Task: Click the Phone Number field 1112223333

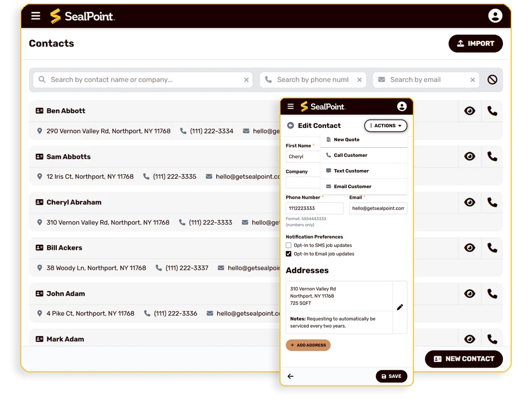Action: pos(314,208)
